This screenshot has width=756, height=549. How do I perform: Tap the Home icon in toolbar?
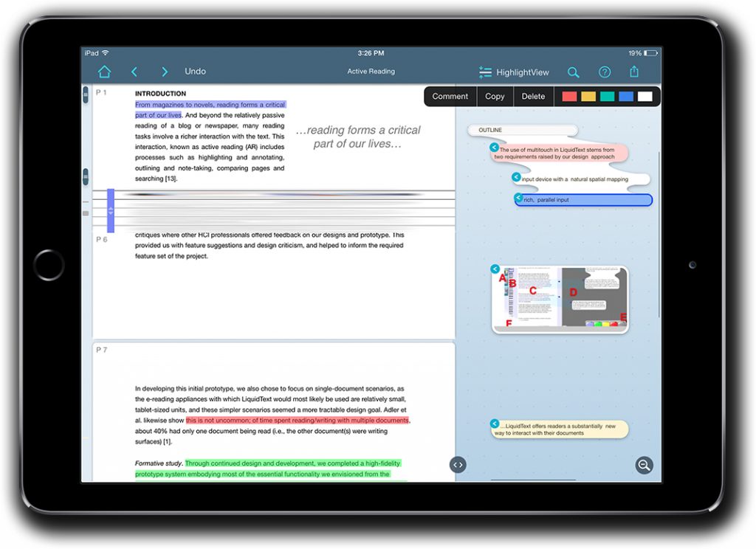(104, 72)
